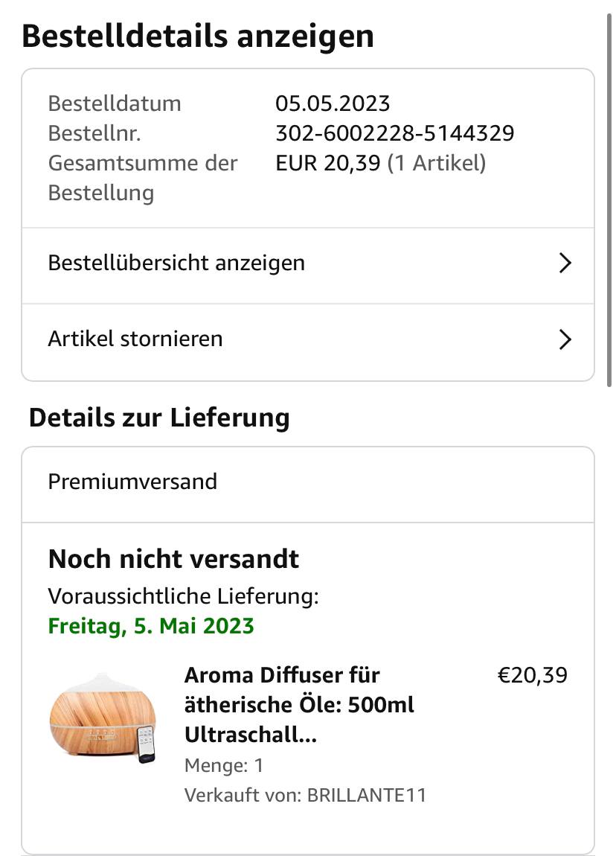Click the green delivery date Freitag, 5. Mai 2023
The width and height of the screenshot is (616, 856).
151,626
